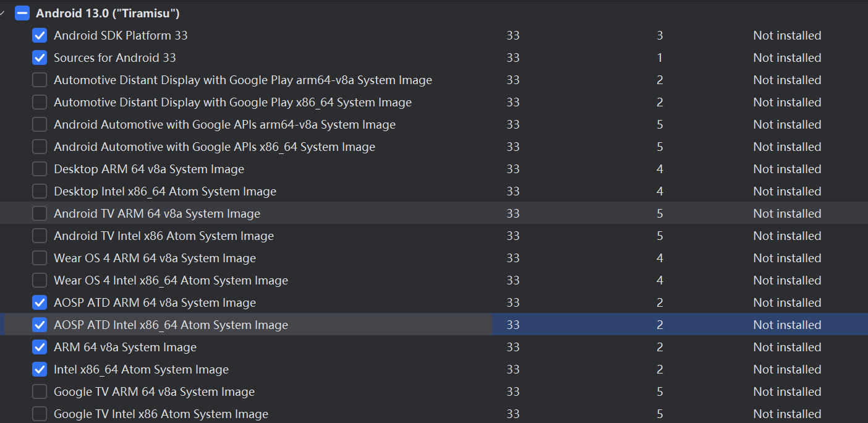Check Google TV ARM 64 v8a System Image

tap(40, 391)
